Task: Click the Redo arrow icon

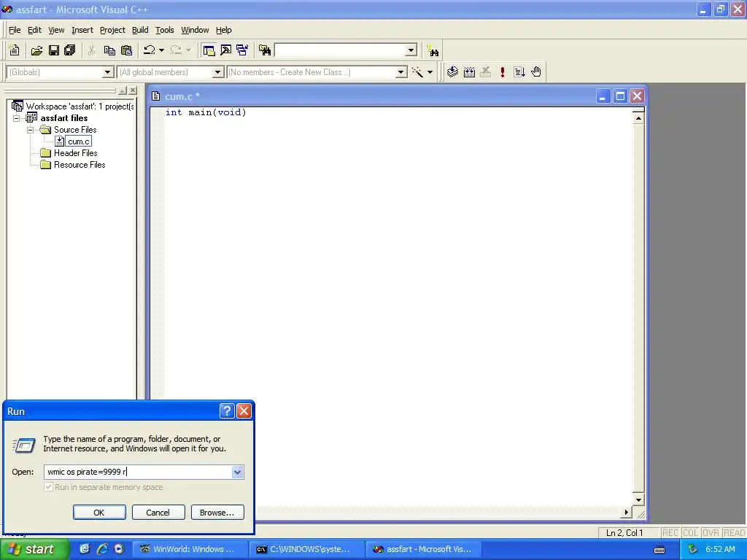Action: tap(176, 50)
